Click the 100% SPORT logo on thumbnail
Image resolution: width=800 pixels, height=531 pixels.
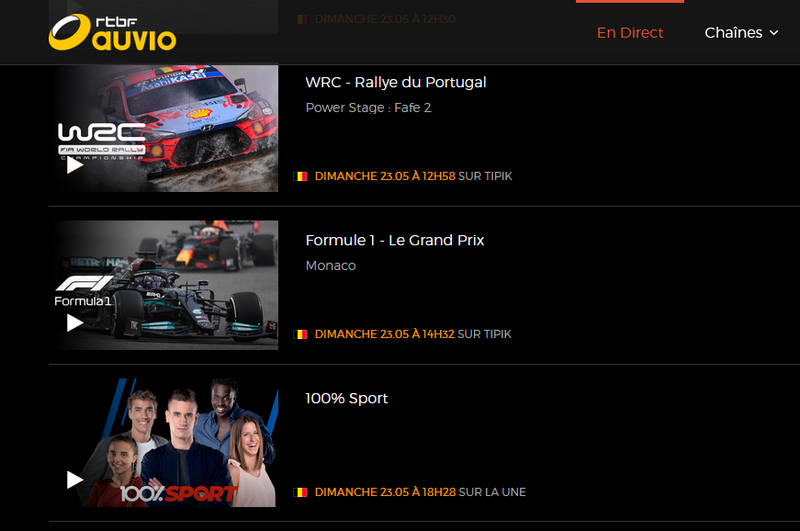pos(179,494)
